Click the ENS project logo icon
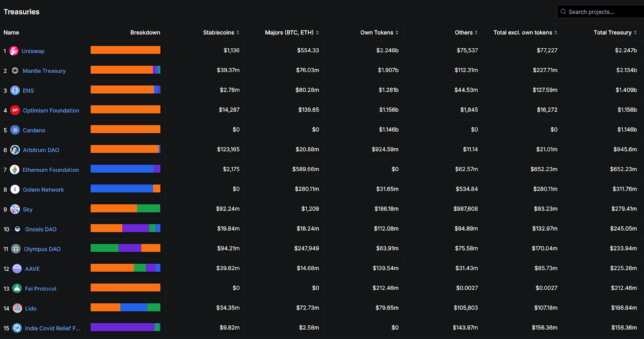Viewport: 644px width, 339px height. tap(15, 91)
